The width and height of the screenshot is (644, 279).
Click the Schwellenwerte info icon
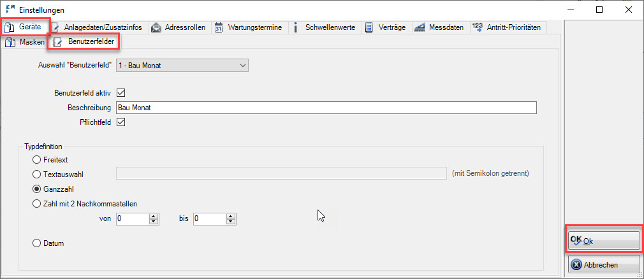(x=296, y=28)
